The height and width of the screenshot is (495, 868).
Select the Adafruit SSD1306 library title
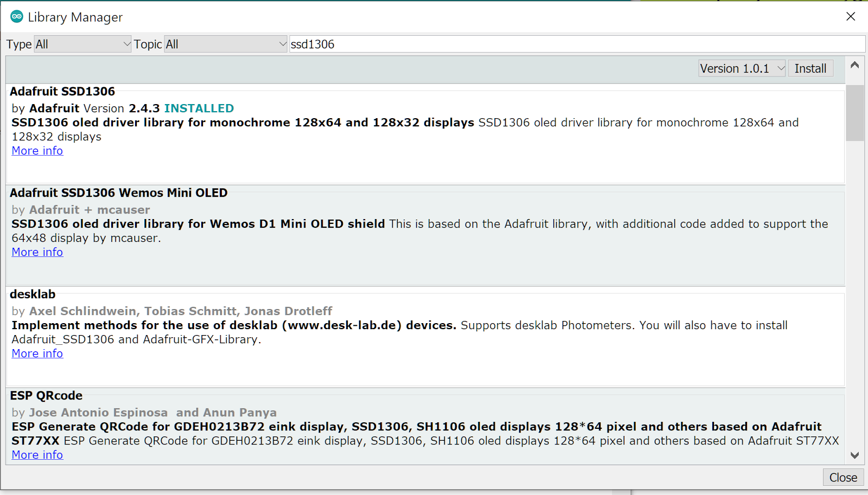click(62, 92)
